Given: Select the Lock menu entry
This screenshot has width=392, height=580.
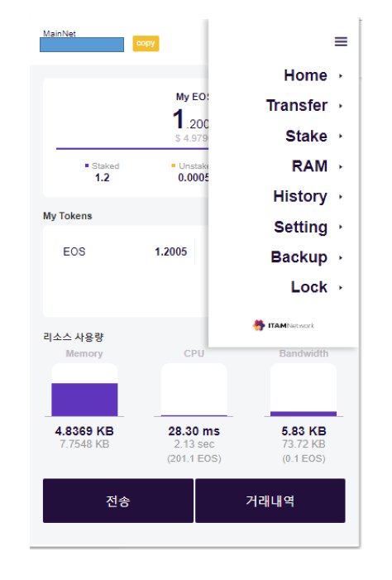Looking at the screenshot, I should (x=308, y=286).
